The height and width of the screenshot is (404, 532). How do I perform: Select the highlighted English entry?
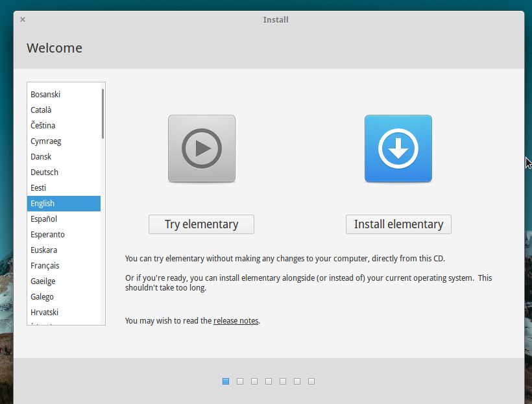click(64, 204)
